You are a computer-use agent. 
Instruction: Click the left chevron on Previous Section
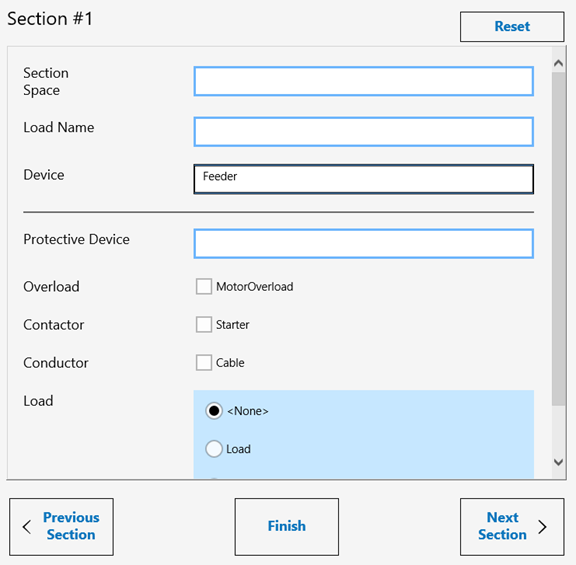27,527
